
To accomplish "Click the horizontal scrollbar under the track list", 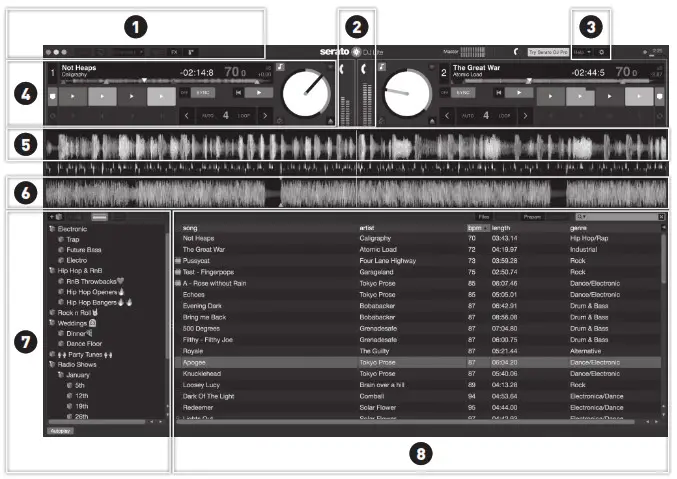I will (x=406, y=422).
